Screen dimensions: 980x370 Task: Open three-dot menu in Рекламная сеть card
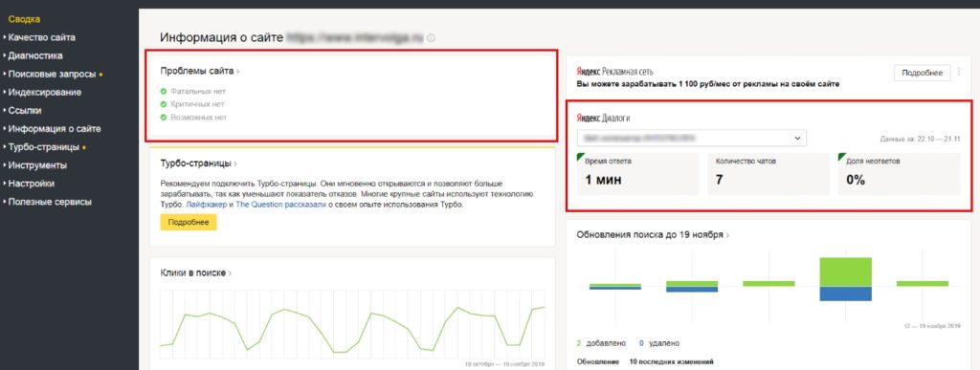pyautogui.click(x=960, y=73)
